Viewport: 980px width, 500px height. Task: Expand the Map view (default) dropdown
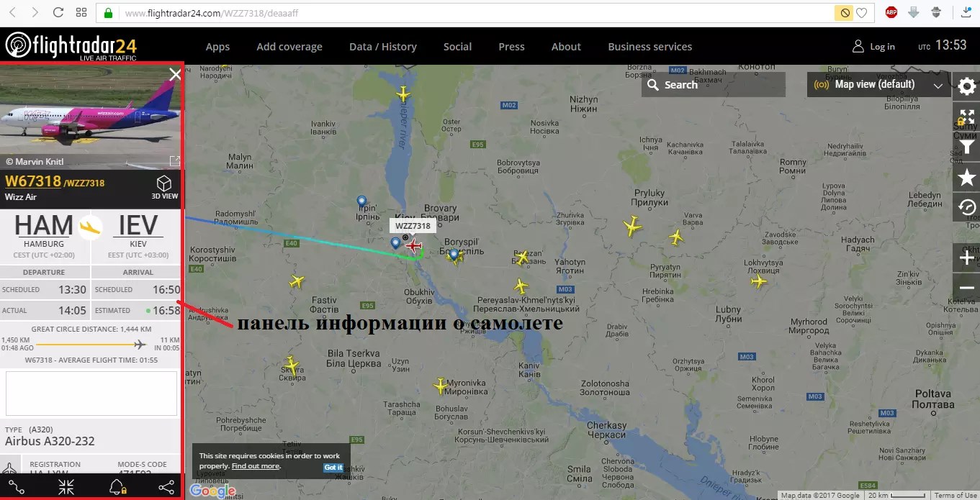878,85
